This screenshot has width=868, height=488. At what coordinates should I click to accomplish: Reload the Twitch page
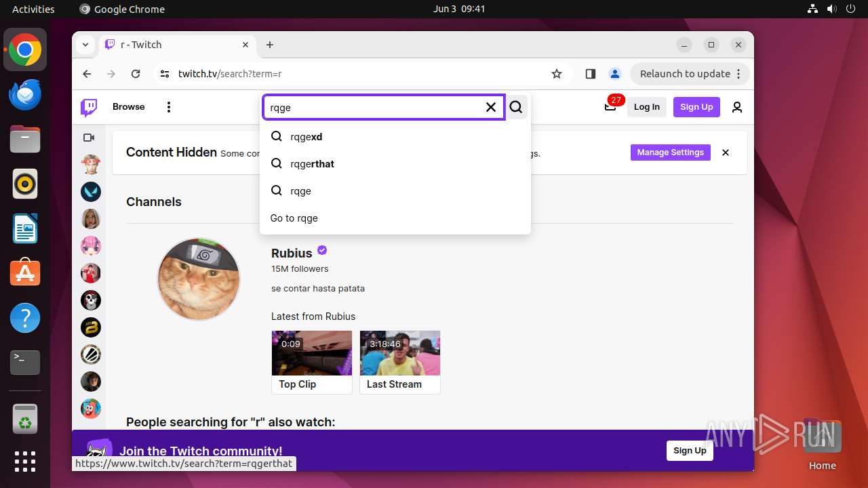pos(136,74)
